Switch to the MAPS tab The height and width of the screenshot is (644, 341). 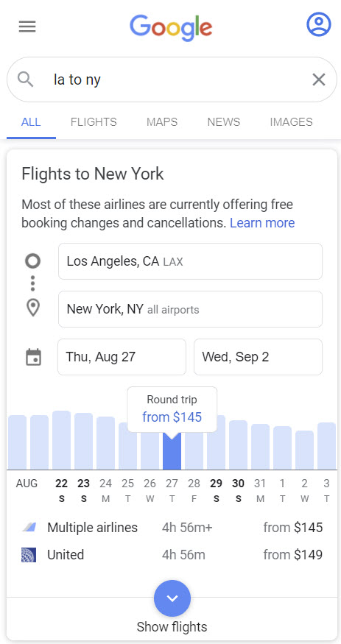pyautogui.click(x=162, y=122)
